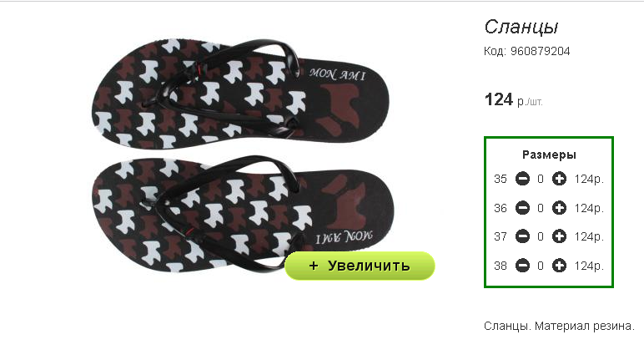Image resolution: width=644 pixels, height=360 pixels.
Task: Select the size 35 quantity value
Action: (541, 179)
